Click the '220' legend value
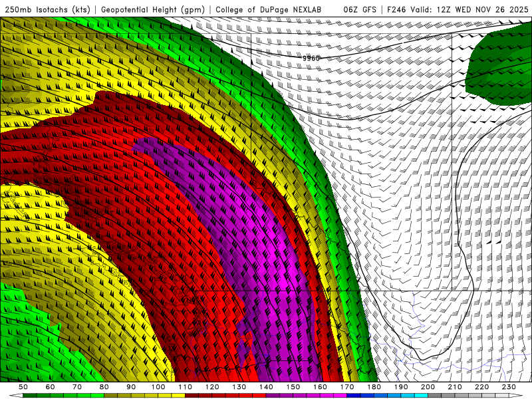The width and height of the screenshot is (532, 399). (x=481, y=387)
